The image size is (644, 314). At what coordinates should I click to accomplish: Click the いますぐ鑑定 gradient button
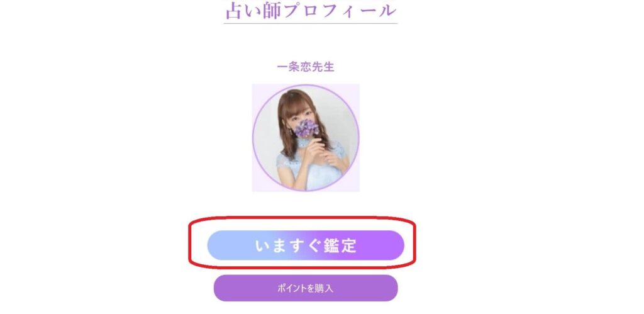pyautogui.click(x=306, y=245)
